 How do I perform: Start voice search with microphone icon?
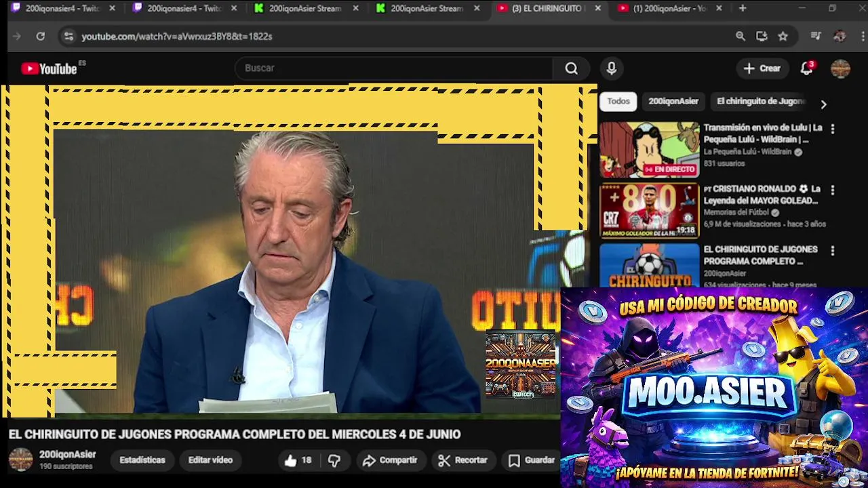[612, 68]
